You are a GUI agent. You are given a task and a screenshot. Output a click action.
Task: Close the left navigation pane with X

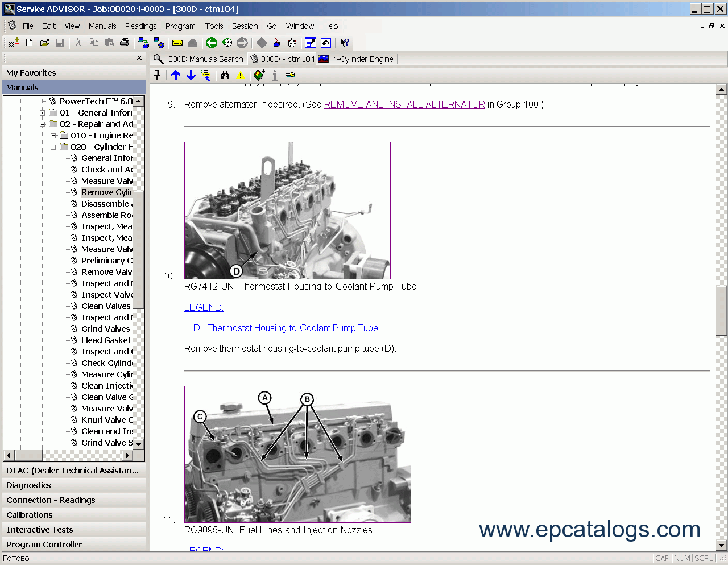(139, 58)
